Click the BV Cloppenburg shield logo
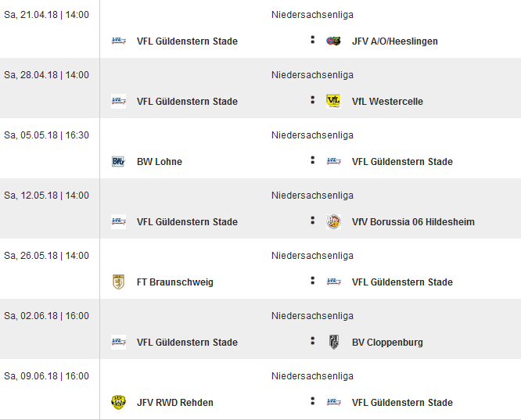The width and height of the screenshot is (521, 420). point(333,343)
